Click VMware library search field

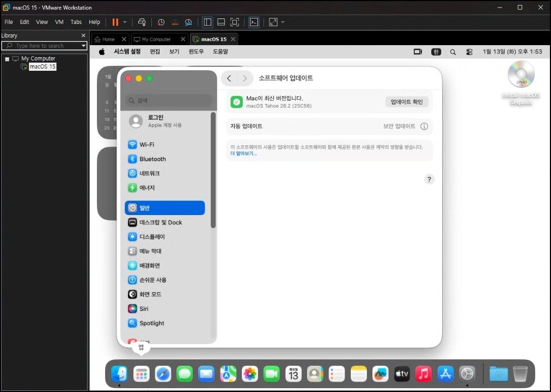click(44, 46)
